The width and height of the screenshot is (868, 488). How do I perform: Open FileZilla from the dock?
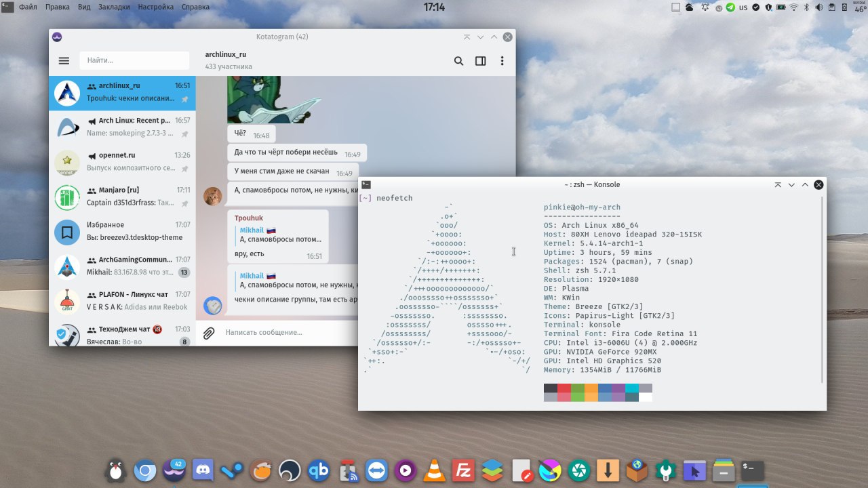(x=464, y=470)
